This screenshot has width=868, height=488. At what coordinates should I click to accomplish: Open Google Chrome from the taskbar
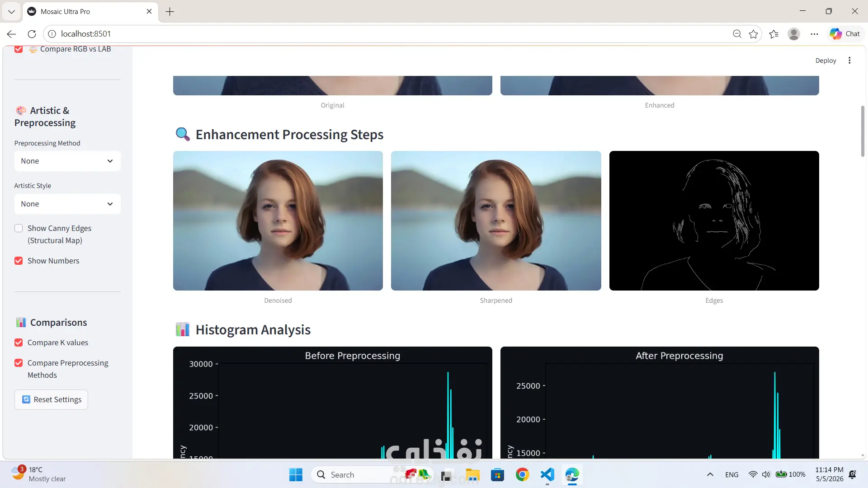[x=522, y=475]
